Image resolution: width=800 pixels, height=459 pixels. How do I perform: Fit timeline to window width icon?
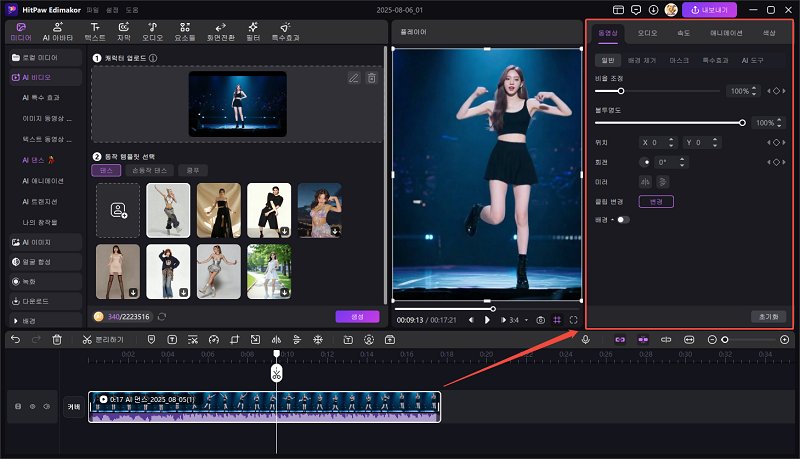point(689,340)
